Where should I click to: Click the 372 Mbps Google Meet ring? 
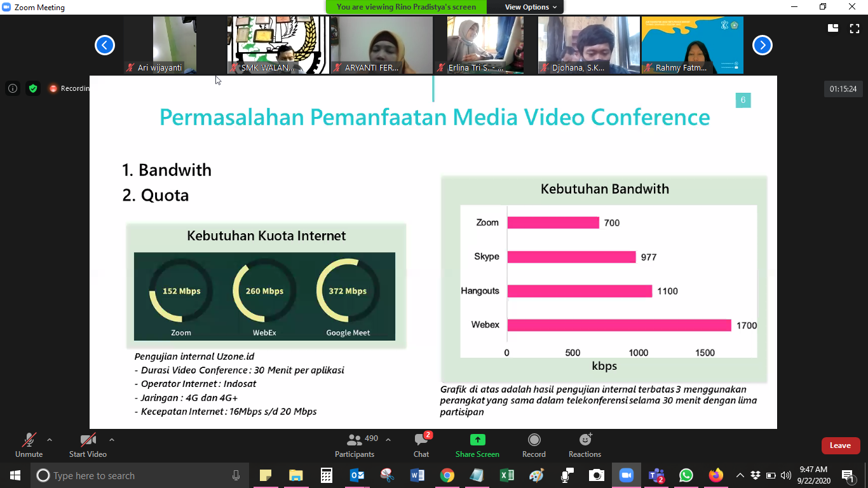[x=348, y=291]
